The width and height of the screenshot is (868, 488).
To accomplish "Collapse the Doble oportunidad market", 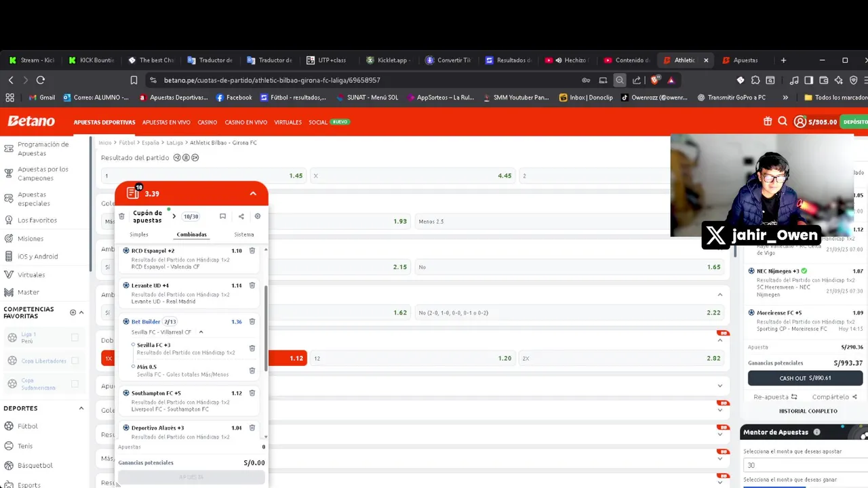I will coord(720,340).
